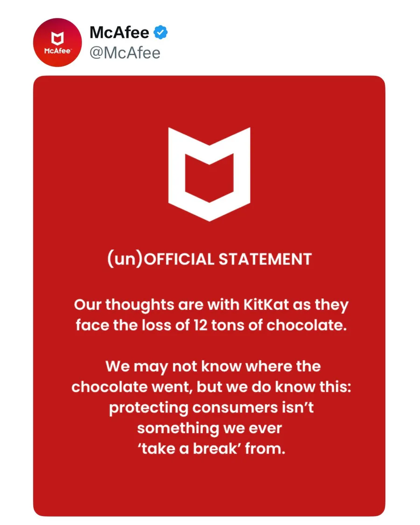Open the @McAfee handle link
The image size is (420, 525).
[x=125, y=53]
